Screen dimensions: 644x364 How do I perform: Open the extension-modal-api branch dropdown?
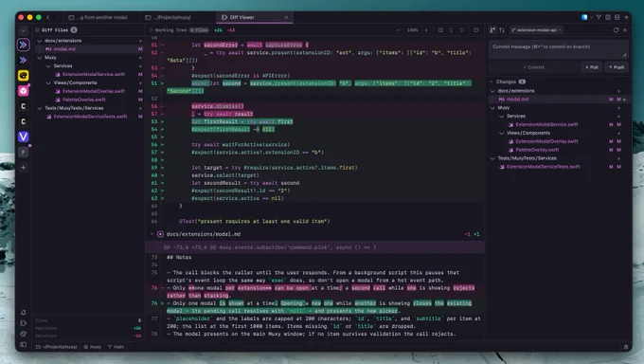point(536,30)
